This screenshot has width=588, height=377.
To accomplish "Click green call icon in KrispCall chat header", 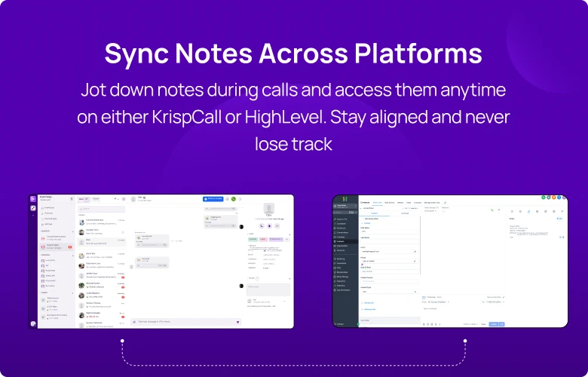I will point(233,199).
